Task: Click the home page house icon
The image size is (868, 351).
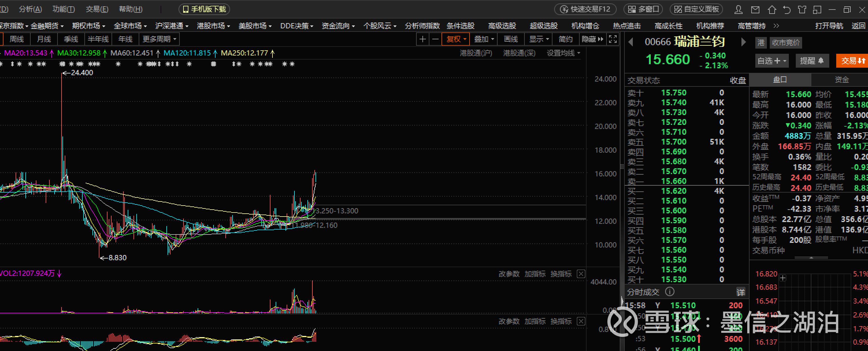Action: (771, 10)
